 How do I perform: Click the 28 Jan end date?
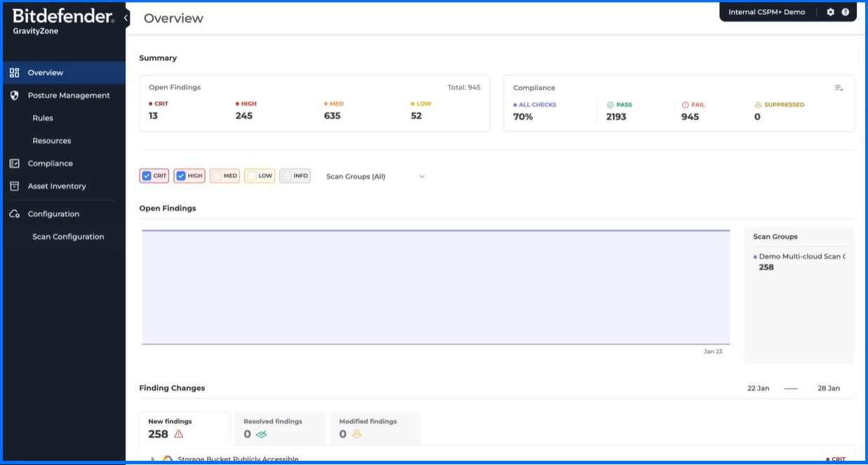pyautogui.click(x=829, y=388)
